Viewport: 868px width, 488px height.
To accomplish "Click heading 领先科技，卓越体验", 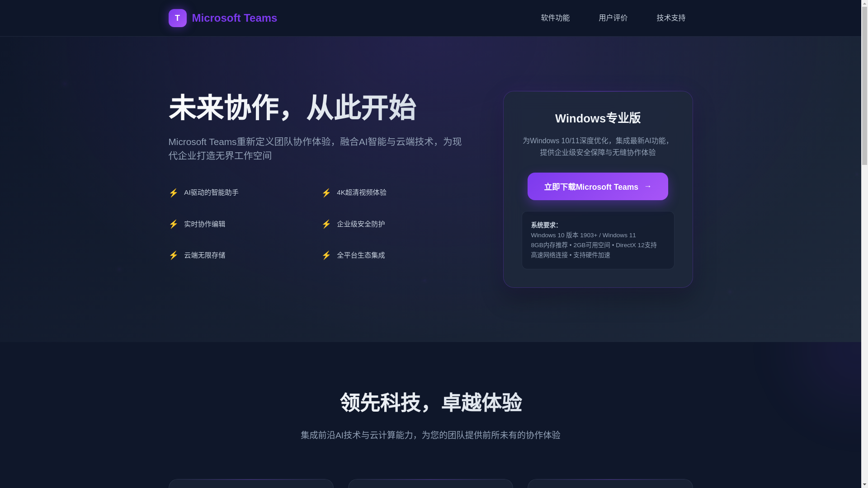I will (430, 403).
